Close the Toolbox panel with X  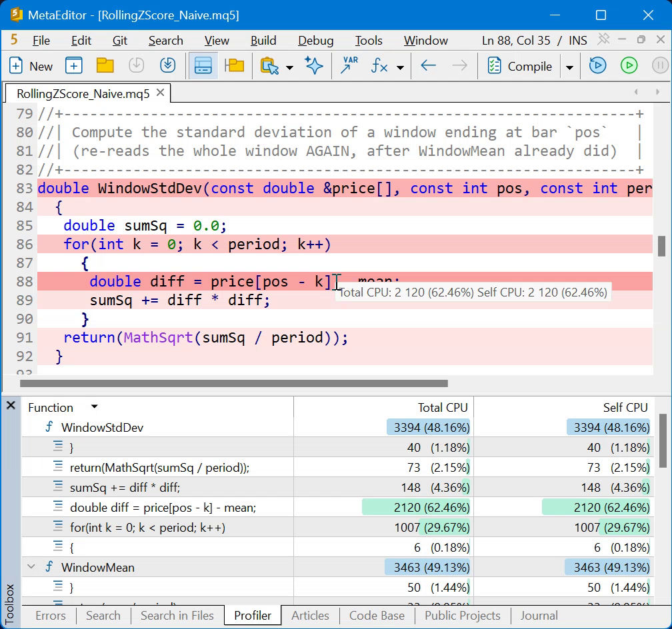tap(11, 405)
